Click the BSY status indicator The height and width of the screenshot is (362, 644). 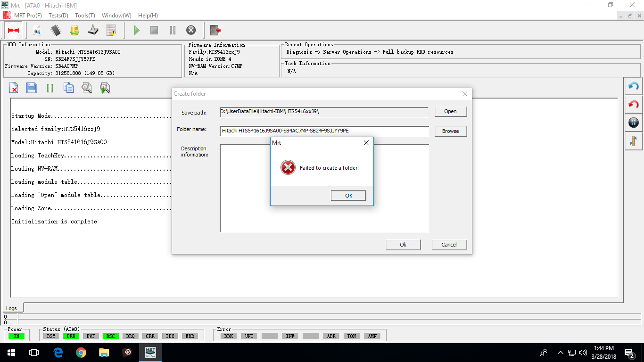[x=50, y=336]
